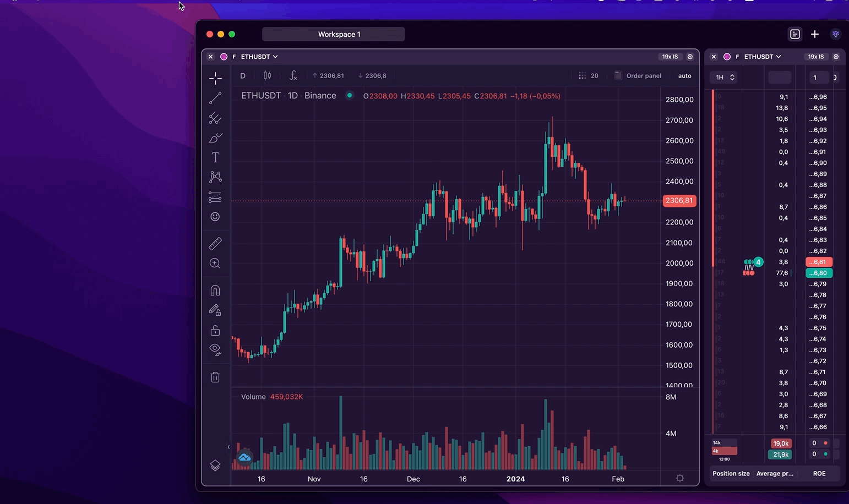Expand the ETHUSDT dropdown in order book panel
This screenshot has width=849, height=504.
pos(763,57)
